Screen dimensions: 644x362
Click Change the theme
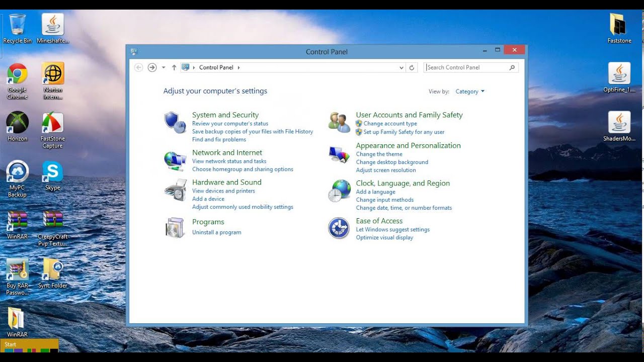379,154
